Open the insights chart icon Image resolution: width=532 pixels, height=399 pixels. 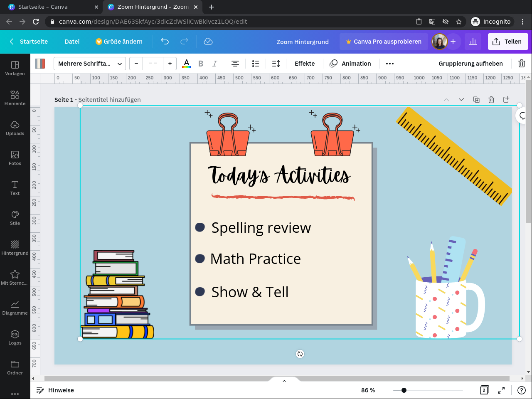473,42
